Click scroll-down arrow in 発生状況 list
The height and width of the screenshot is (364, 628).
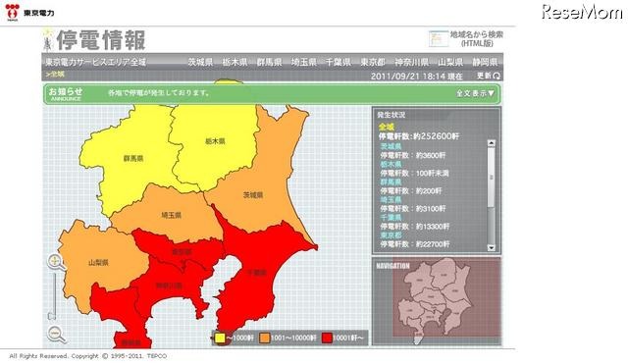coord(491,248)
